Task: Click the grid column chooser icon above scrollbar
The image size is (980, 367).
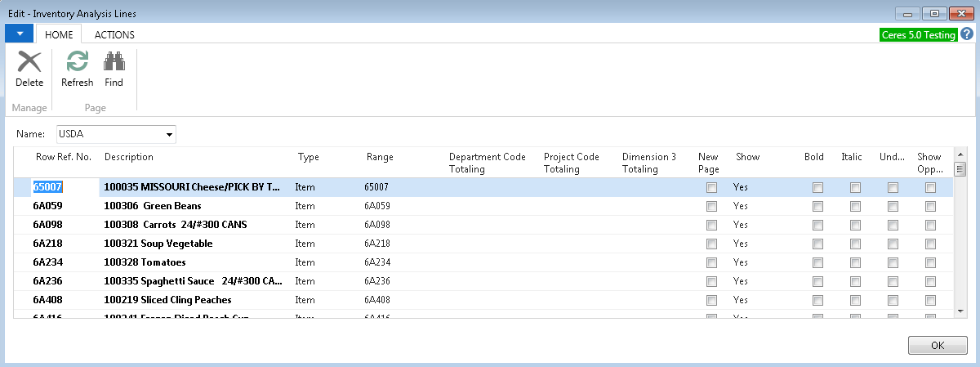Action: point(960,169)
